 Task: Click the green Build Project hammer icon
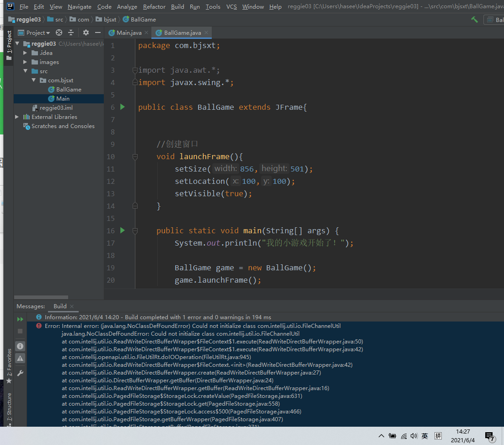(x=474, y=20)
